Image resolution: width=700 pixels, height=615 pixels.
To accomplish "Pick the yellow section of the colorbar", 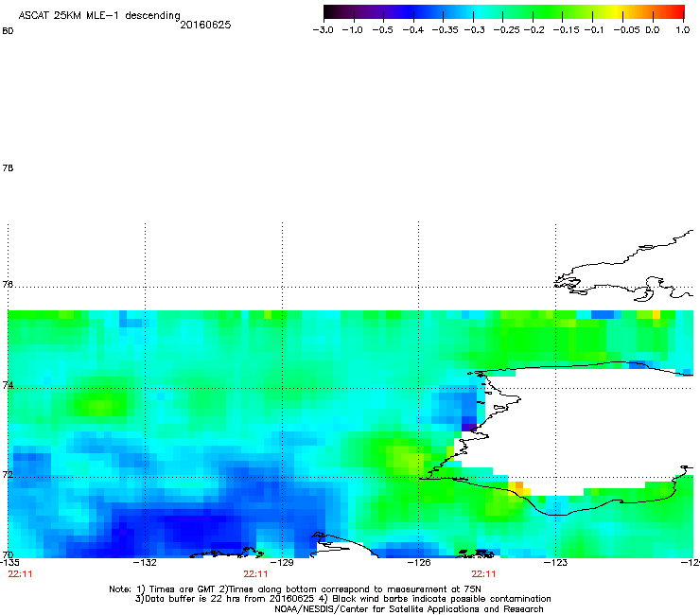I will pos(619,11).
